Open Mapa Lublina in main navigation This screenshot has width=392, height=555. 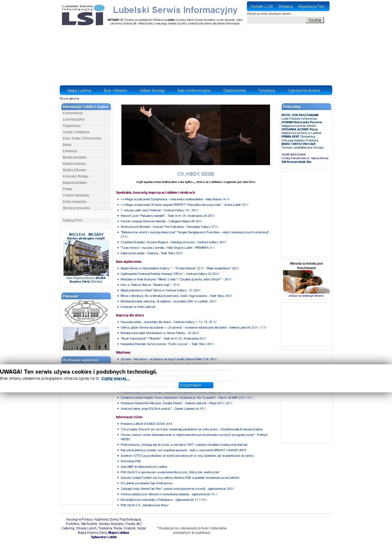click(x=79, y=91)
